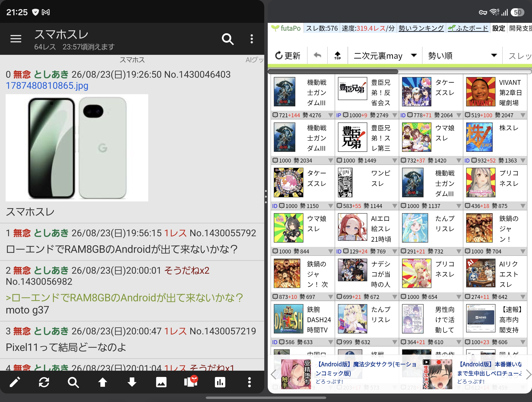This screenshot has height=402, width=532.
Task: Open the overflow menu in the thread header
Action: coord(252,39)
